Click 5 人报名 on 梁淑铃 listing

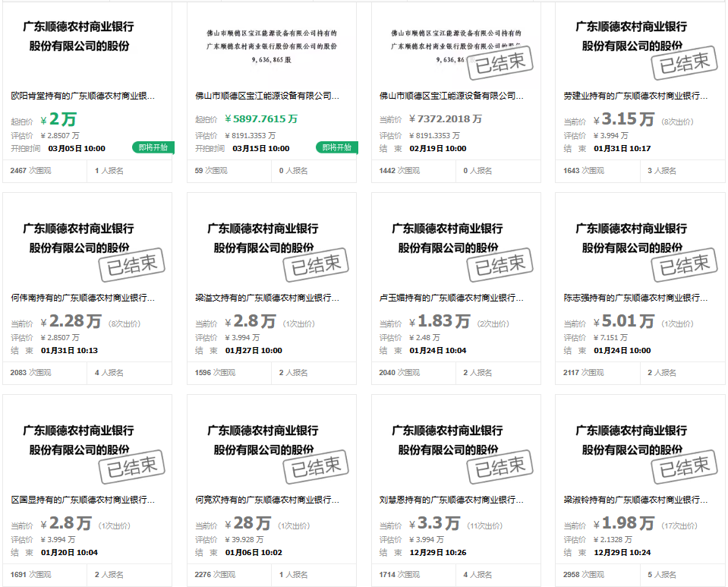tap(662, 575)
